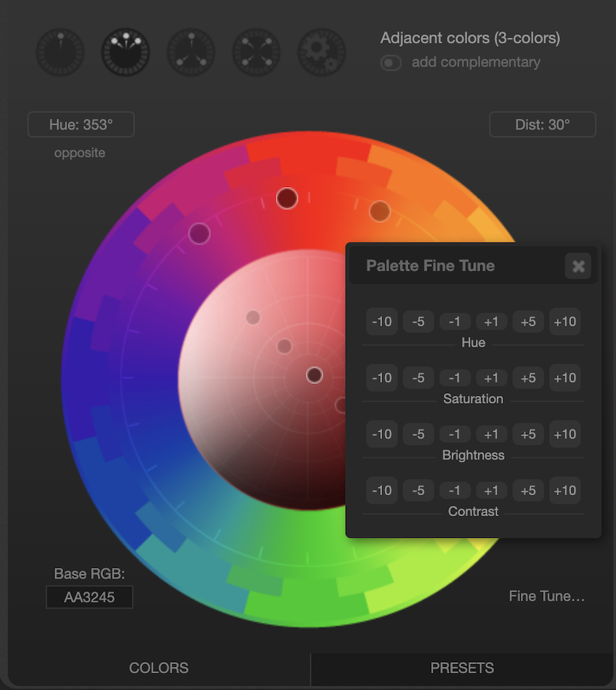Decrease Brightness by 1
This screenshot has width=616, height=690.
[x=454, y=434]
